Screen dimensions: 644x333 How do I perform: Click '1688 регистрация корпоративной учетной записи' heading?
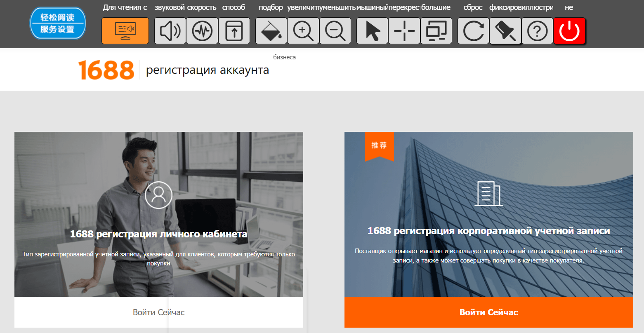pyautogui.click(x=489, y=231)
